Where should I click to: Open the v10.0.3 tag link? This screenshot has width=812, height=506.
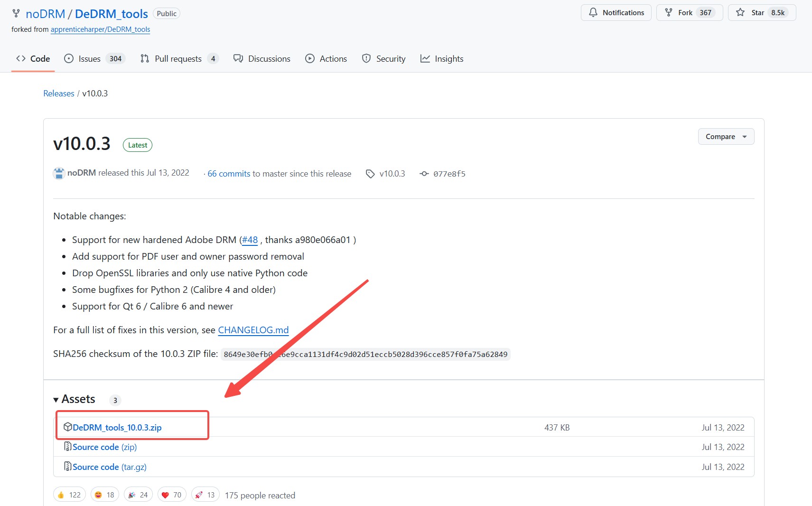point(392,174)
